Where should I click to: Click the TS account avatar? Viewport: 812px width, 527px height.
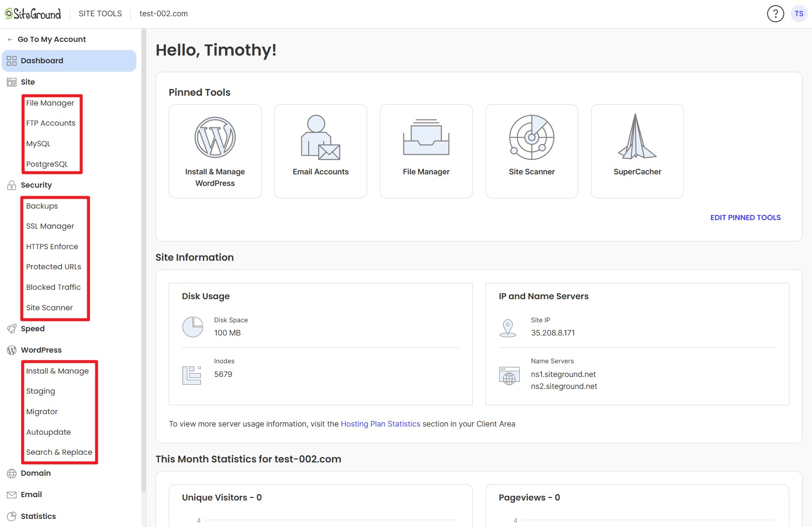click(x=799, y=13)
